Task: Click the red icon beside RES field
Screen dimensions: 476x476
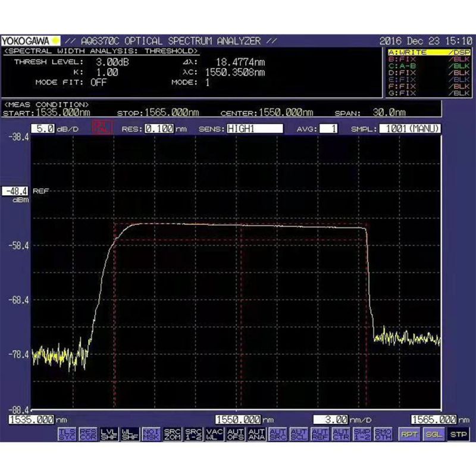Action: pyautogui.click(x=102, y=127)
